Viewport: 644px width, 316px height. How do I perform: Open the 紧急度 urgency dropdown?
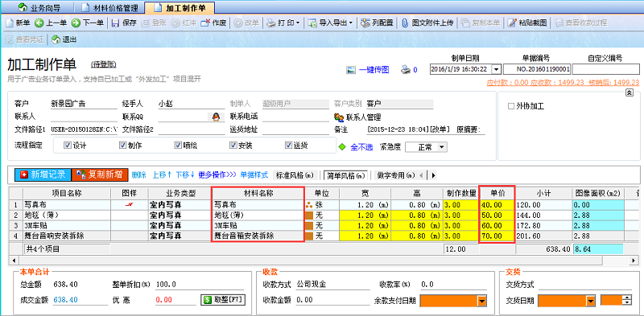441,147
